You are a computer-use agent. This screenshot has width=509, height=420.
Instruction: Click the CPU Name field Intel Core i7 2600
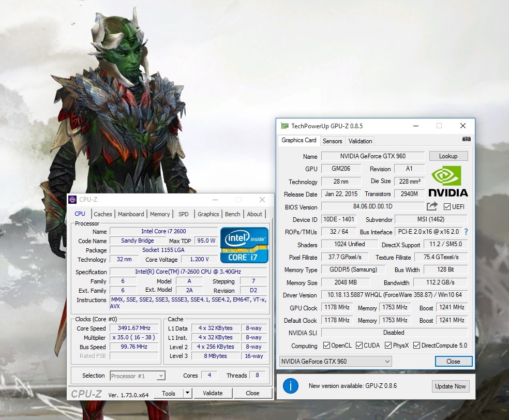[163, 231]
